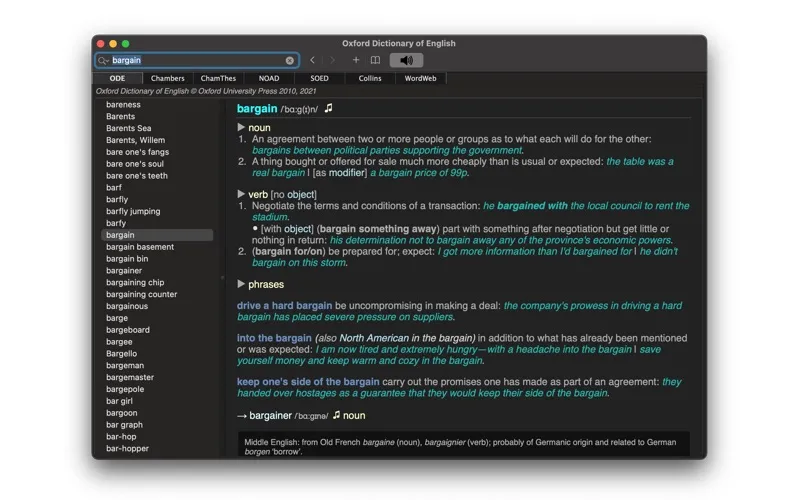Viewport: 800px width, 500px height.
Task: Click the 'bargainer' derivative word in definition
Action: (270, 415)
